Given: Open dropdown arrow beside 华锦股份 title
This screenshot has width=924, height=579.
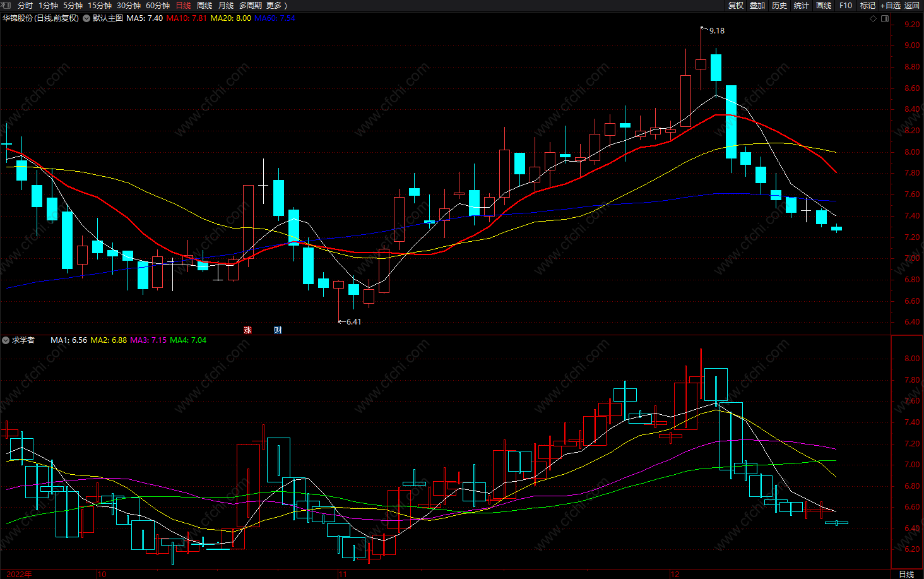Looking at the screenshot, I should point(86,18).
